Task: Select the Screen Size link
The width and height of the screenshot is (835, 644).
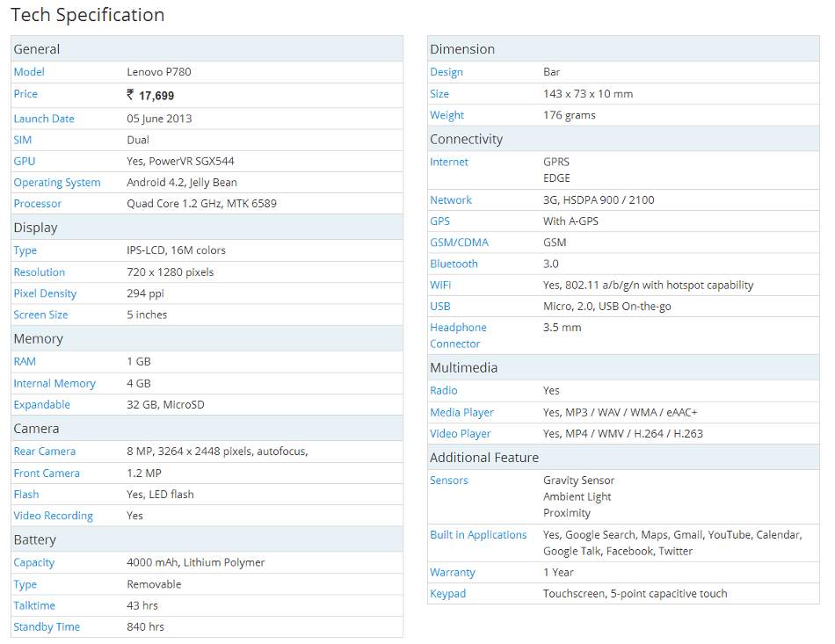Action: (x=40, y=315)
